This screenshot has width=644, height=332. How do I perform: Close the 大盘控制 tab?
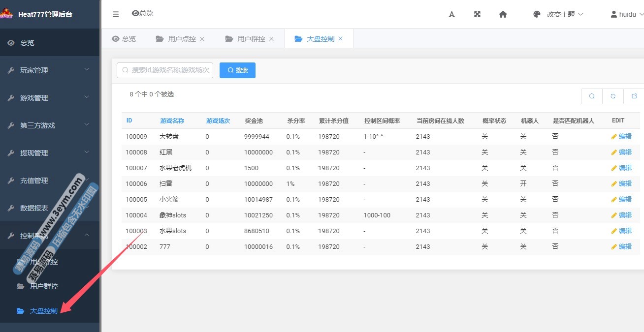point(340,38)
